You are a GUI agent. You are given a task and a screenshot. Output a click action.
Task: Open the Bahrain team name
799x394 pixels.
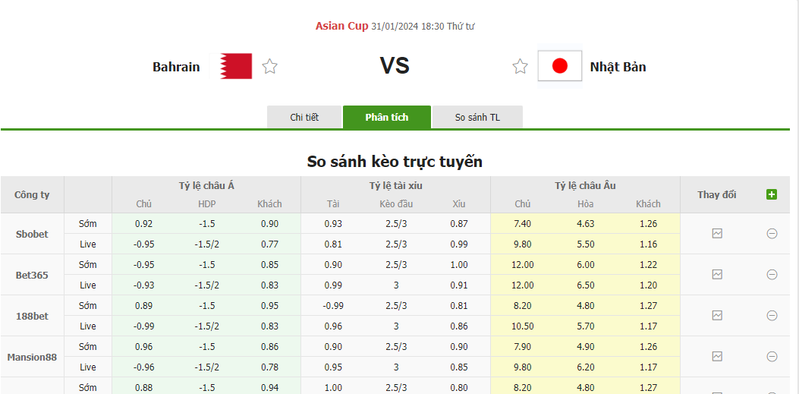pyautogui.click(x=176, y=67)
